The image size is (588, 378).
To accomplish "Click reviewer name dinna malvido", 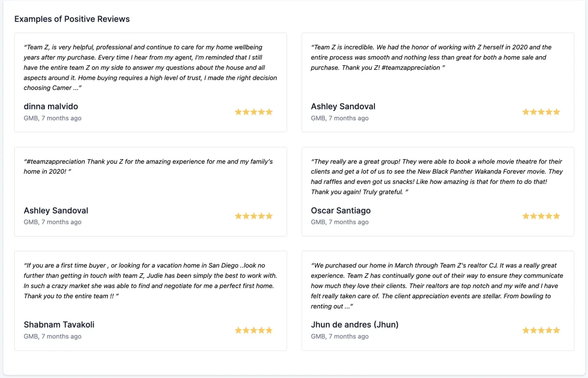I will (51, 106).
